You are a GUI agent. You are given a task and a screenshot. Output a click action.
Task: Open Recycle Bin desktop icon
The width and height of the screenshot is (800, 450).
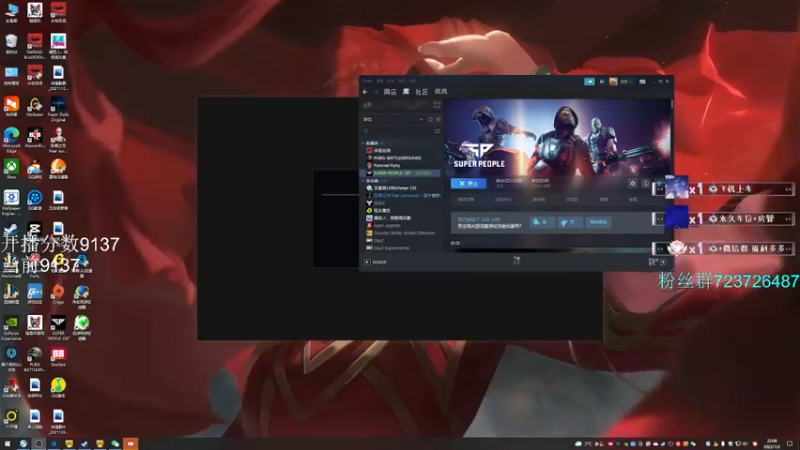[x=11, y=44]
